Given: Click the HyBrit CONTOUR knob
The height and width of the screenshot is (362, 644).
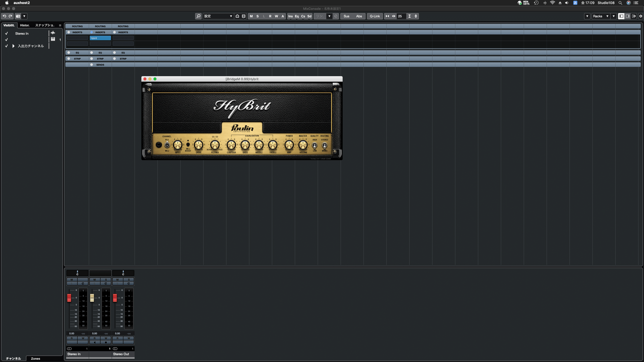Looking at the screenshot, I should (x=231, y=145).
